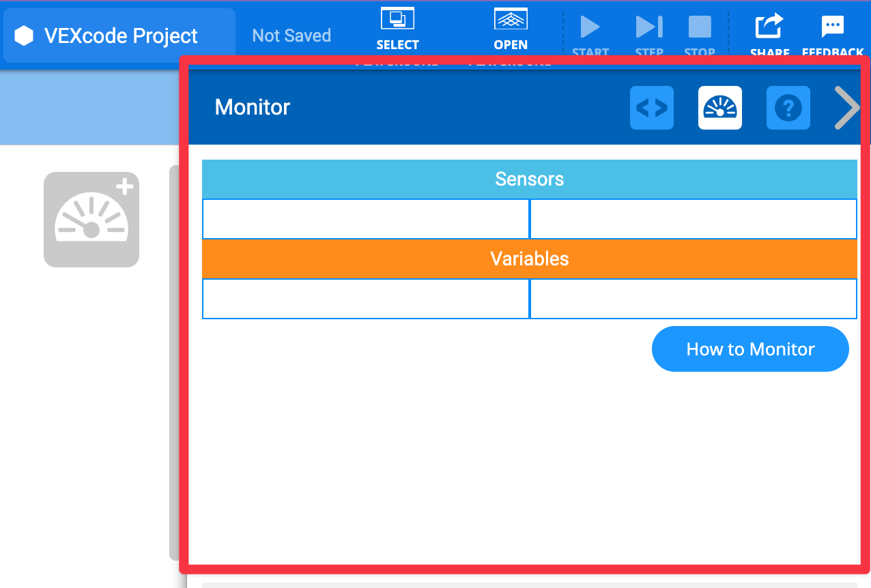Viewport: 871px width, 588px height.
Task: Open the Share project icon
Action: point(769,27)
